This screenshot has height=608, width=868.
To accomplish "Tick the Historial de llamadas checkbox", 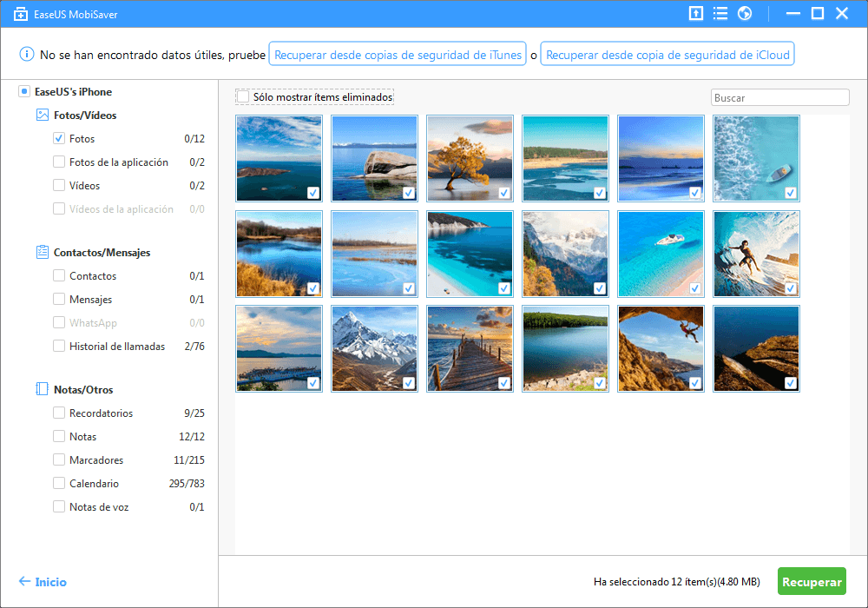I will pyautogui.click(x=59, y=346).
